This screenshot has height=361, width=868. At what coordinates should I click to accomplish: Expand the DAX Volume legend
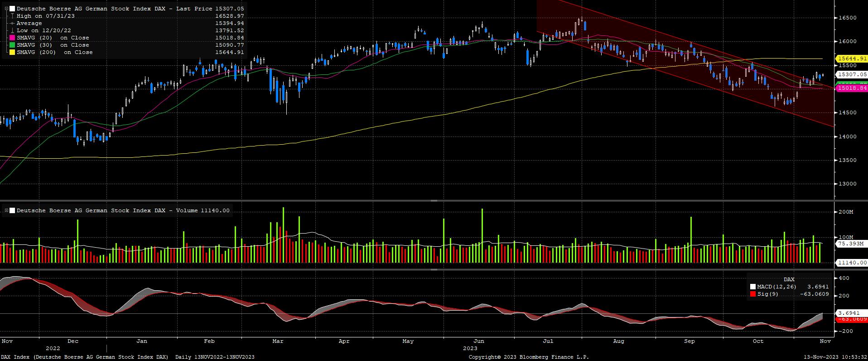[6, 210]
